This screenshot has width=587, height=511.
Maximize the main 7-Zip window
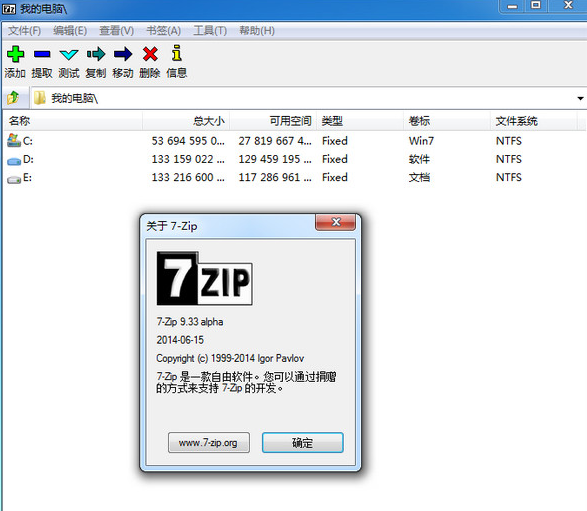(x=536, y=6)
